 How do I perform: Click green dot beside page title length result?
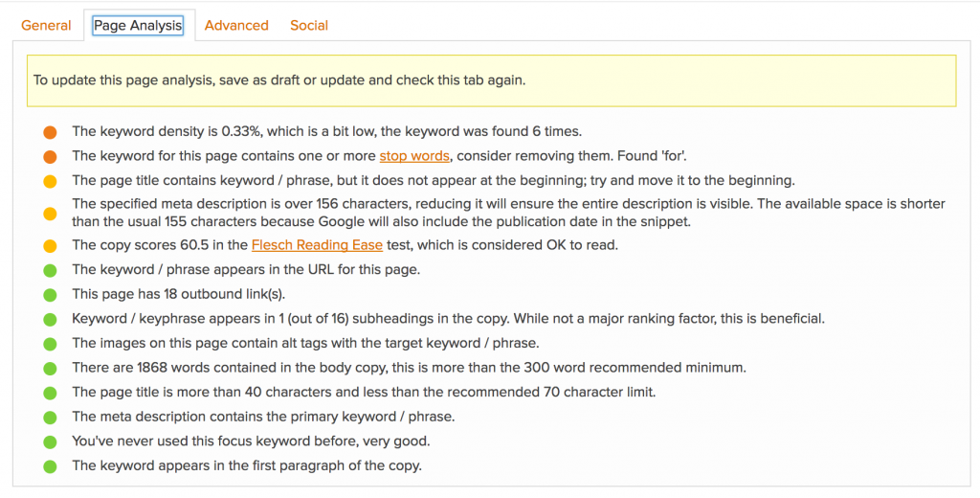tap(50, 393)
